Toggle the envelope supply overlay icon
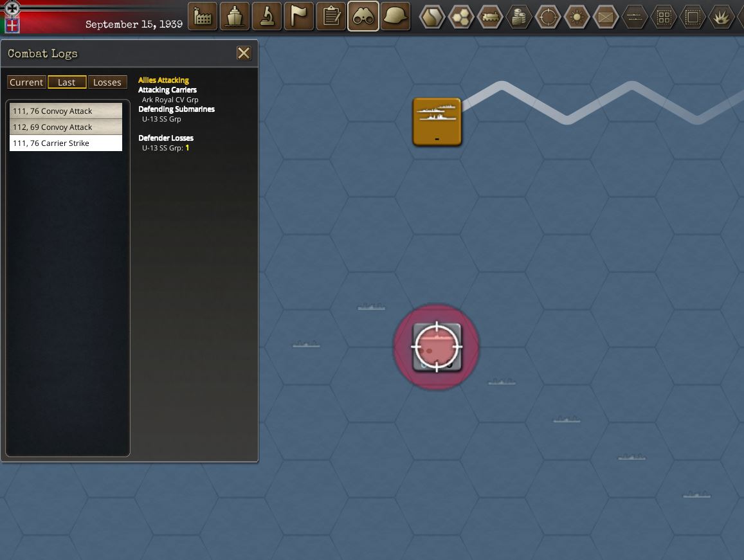 tap(606, 17)
